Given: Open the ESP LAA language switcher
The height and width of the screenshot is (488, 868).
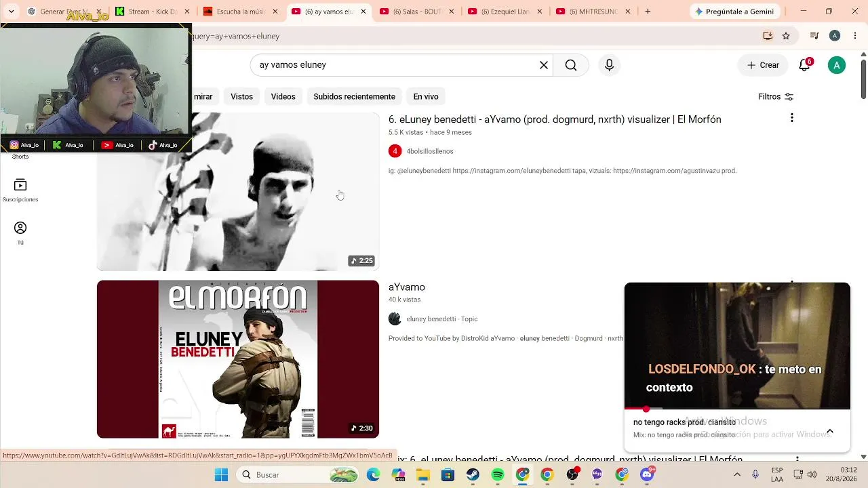Looking at the screenshot, I should pos(777,475).
